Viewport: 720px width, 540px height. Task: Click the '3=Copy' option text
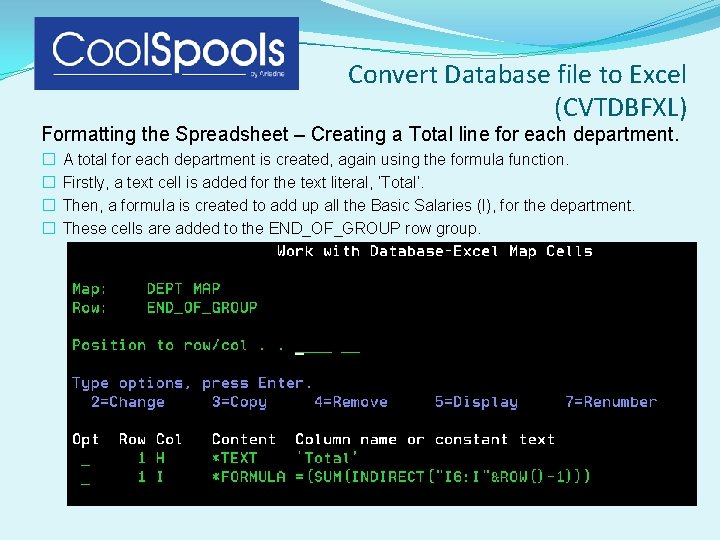coord(239,402)
